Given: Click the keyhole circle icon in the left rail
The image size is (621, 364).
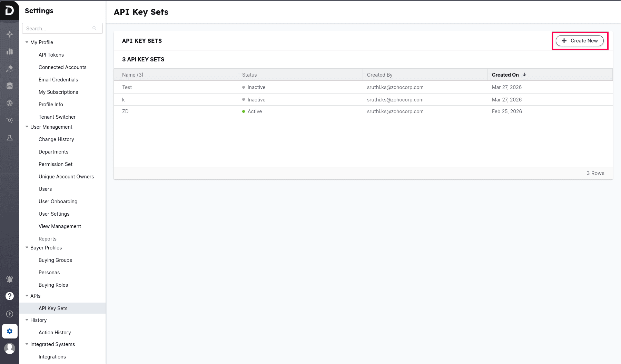Looking at the screenshot, I should (x=10, y=314).
